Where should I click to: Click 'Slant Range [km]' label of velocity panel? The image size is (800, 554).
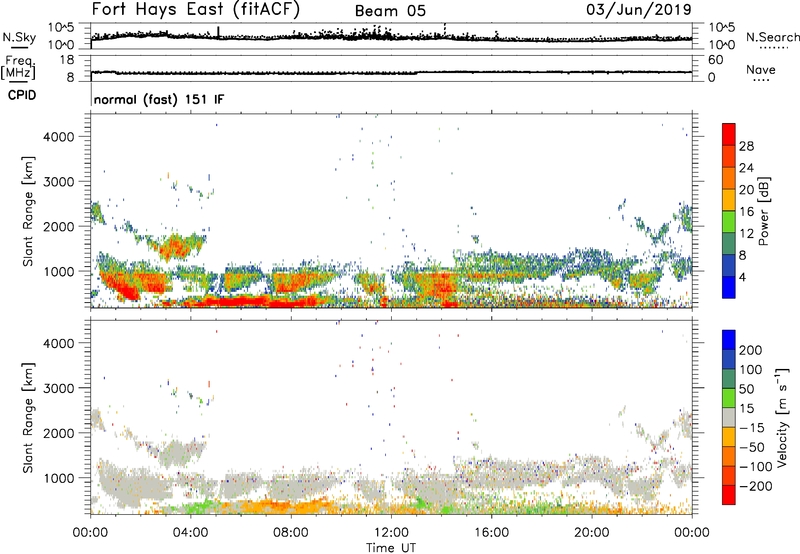[28, 417]
